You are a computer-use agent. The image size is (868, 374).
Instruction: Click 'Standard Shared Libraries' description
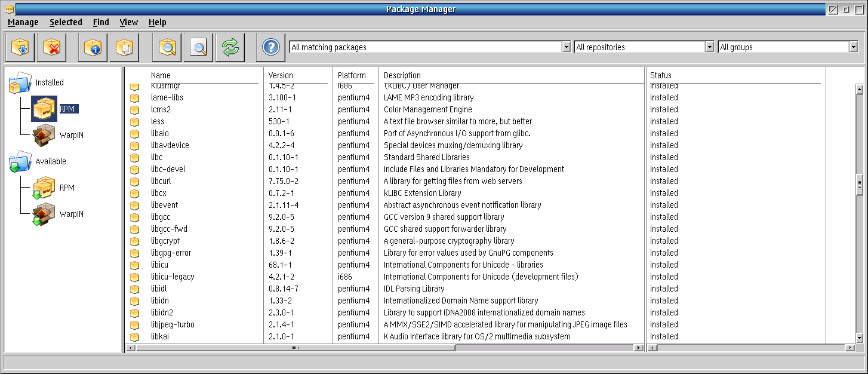click(426, 157)
